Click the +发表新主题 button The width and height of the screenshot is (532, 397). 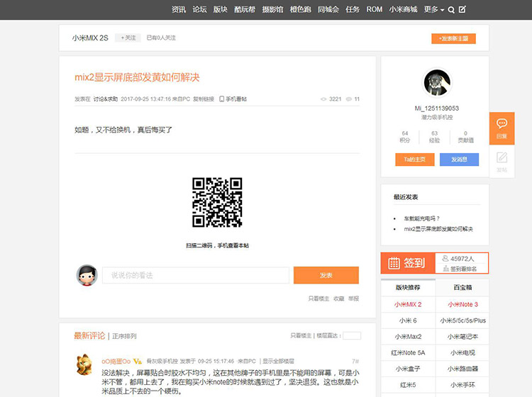(453, 39)
